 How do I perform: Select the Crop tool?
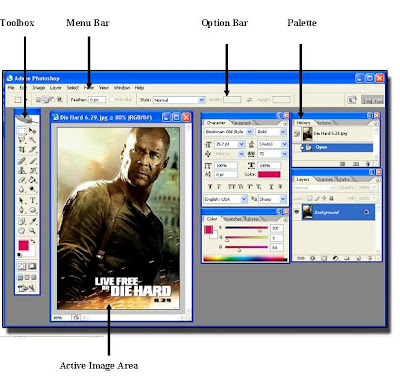click(x=22, y=149)
